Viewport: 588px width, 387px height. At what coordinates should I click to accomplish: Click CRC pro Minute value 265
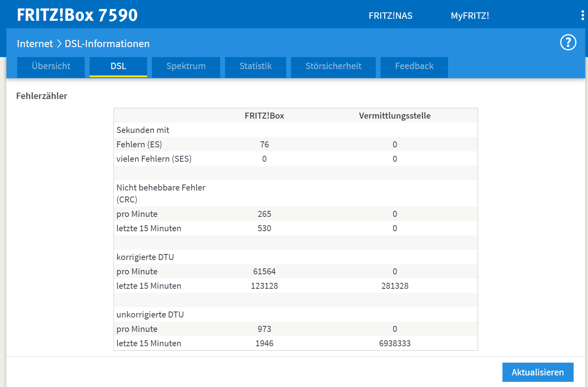(264, 214)
